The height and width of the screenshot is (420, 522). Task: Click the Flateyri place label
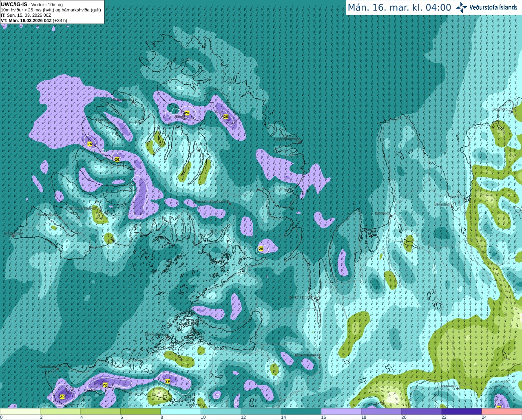click(102, 120)
